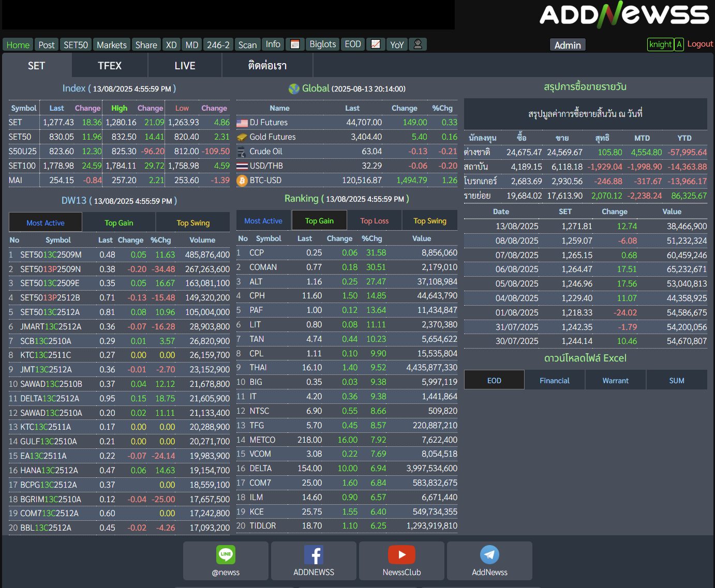715x588 pixels.
Task: Select DW13 Top Gain tab
Action: (x=119, y=223)
